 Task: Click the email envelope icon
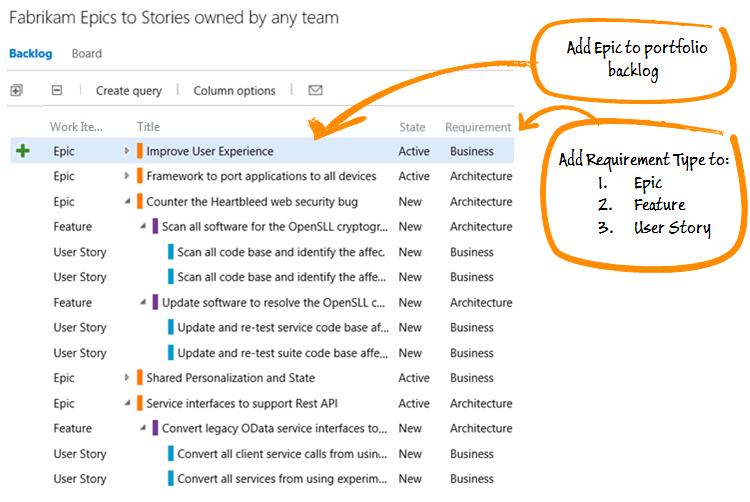[x=315, y=90]
